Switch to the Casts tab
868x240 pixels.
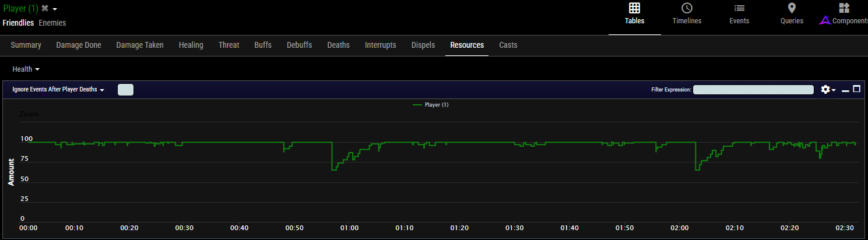(x=508, y=45)
